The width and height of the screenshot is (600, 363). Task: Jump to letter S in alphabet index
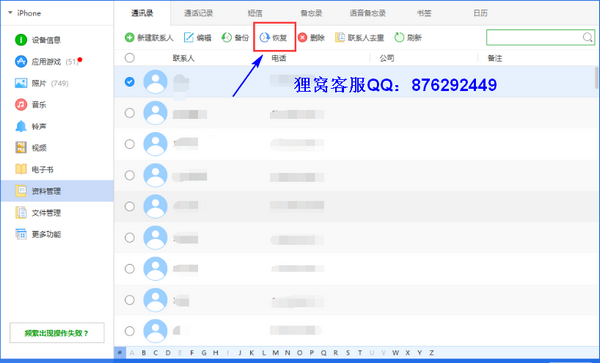pos(347,353)
